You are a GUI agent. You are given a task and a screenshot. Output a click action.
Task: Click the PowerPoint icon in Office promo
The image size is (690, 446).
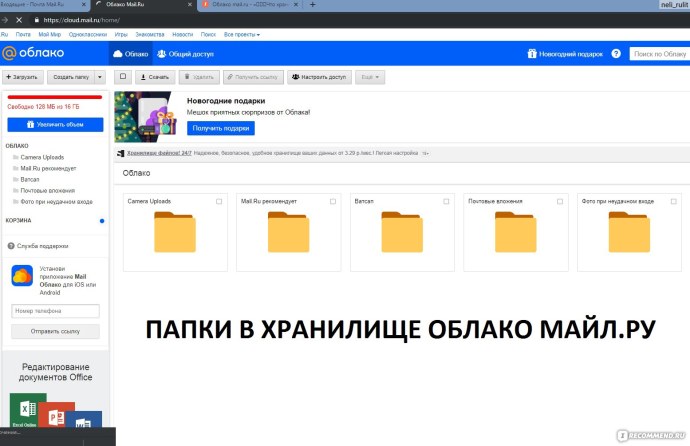click(58, 414)
